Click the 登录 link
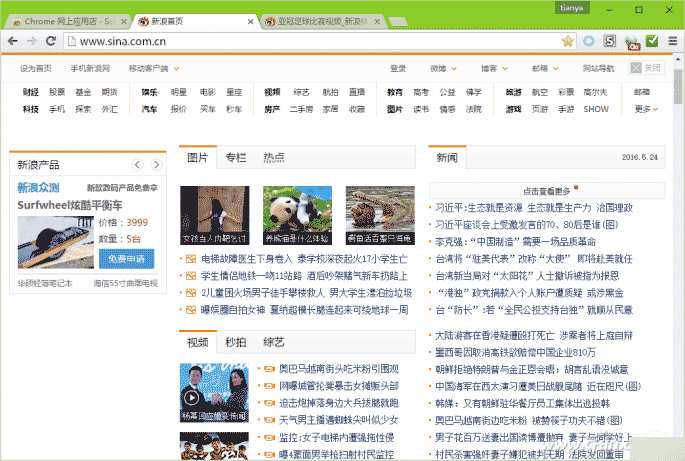685x461 pixels. point(398,69)
